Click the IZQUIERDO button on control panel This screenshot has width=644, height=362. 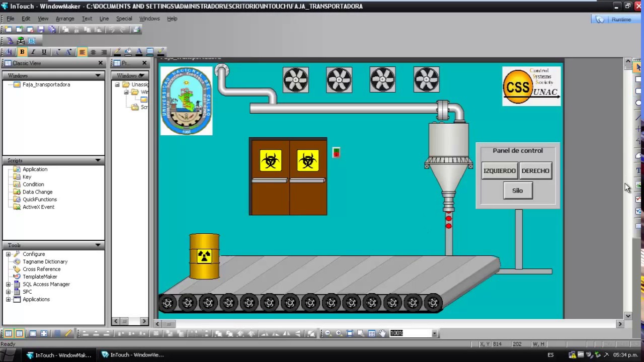click(x=500, y=171)
